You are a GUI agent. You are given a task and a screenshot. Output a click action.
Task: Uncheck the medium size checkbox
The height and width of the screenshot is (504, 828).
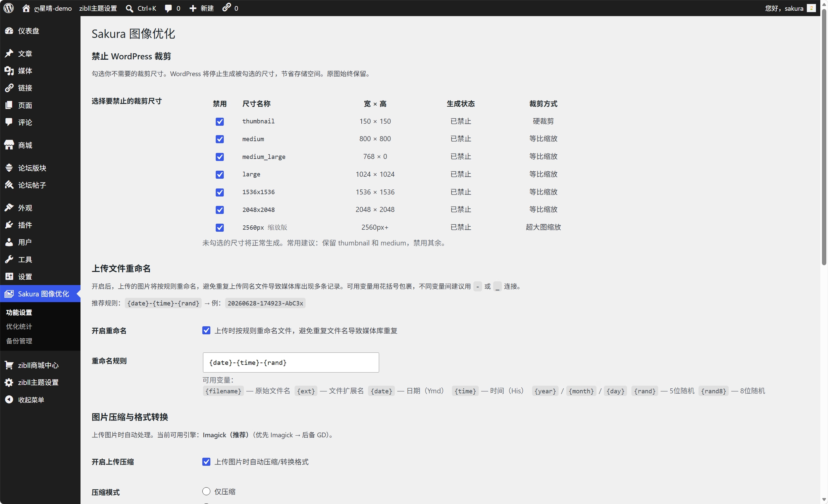pos(220,139)
